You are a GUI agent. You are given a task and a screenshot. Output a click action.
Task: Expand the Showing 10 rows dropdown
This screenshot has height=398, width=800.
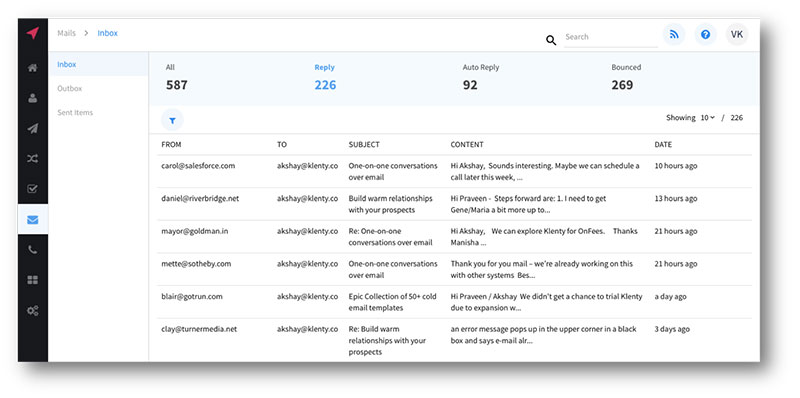[707, 118]
